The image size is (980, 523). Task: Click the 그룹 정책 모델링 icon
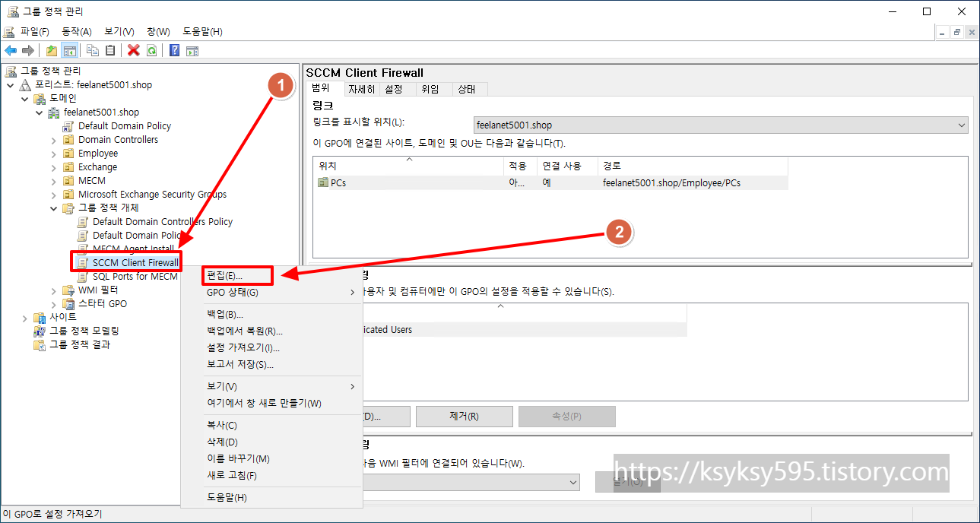[x=40, y=331]
